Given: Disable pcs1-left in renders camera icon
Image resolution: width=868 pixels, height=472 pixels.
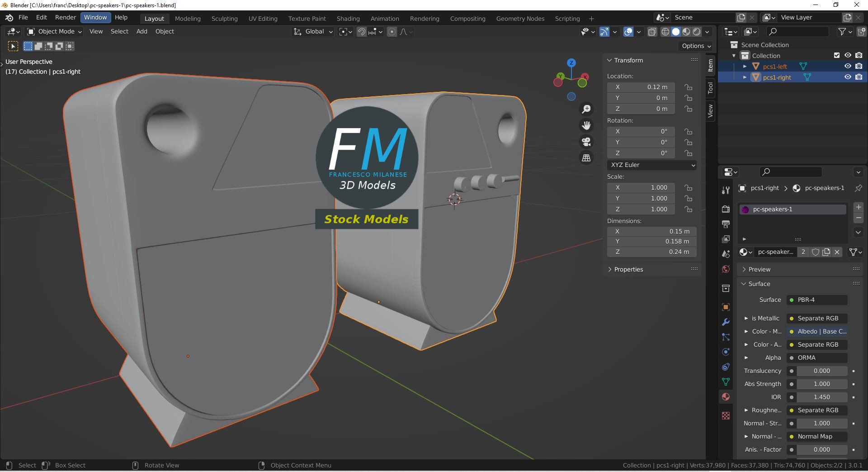Looking at the screenshot, I should pyautogui.click(x=859, y=66).
